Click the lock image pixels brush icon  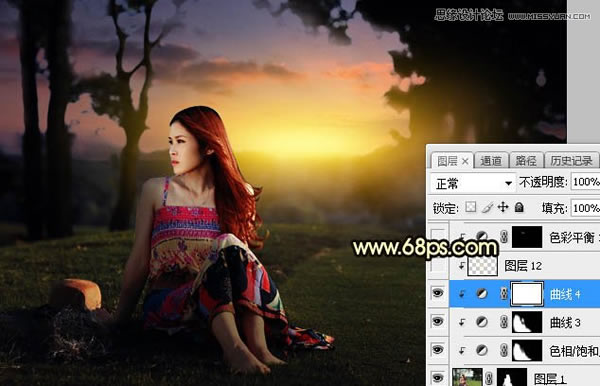(x=487, y=207)
